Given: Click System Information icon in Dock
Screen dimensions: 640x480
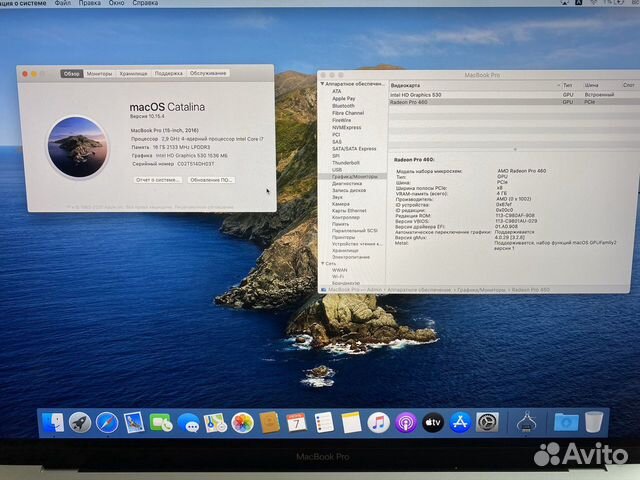Looking at the screenshot, I should [x=527, y=422].
